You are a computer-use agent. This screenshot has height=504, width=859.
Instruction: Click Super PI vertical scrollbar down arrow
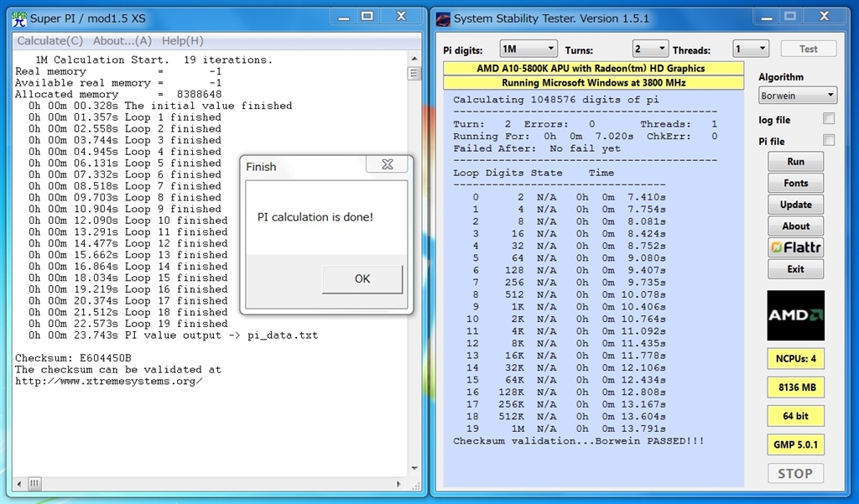click(x=414, y=469)
